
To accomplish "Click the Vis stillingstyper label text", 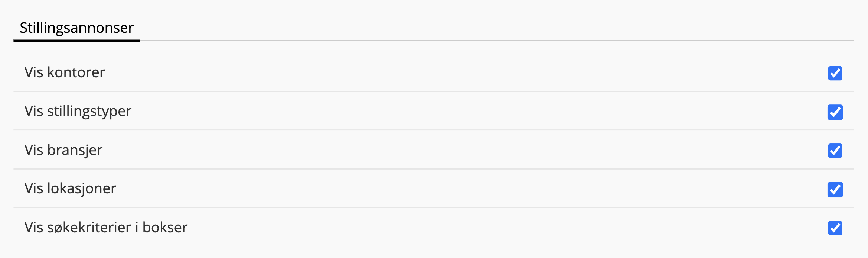I will coord(78,111).
